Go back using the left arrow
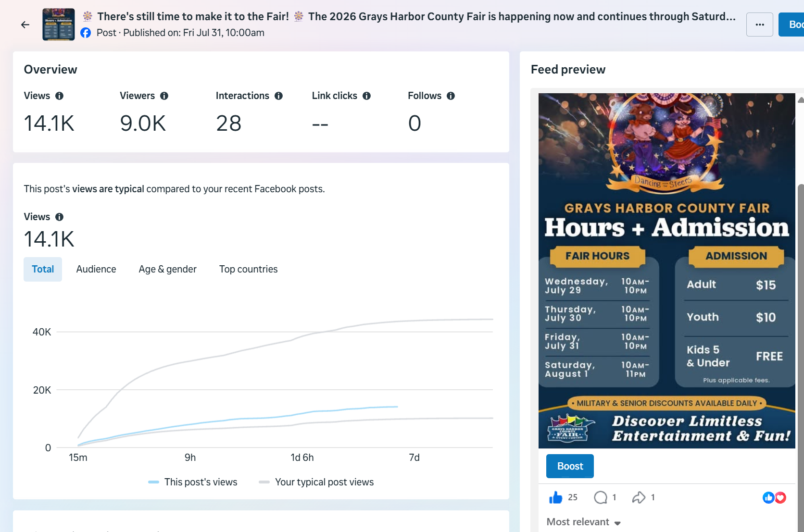 25,25
